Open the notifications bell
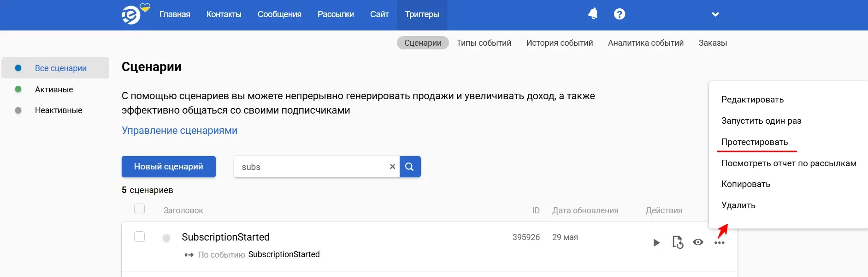Image resolution: width=868 pixels, height=277 pixels. coord(593,14)
